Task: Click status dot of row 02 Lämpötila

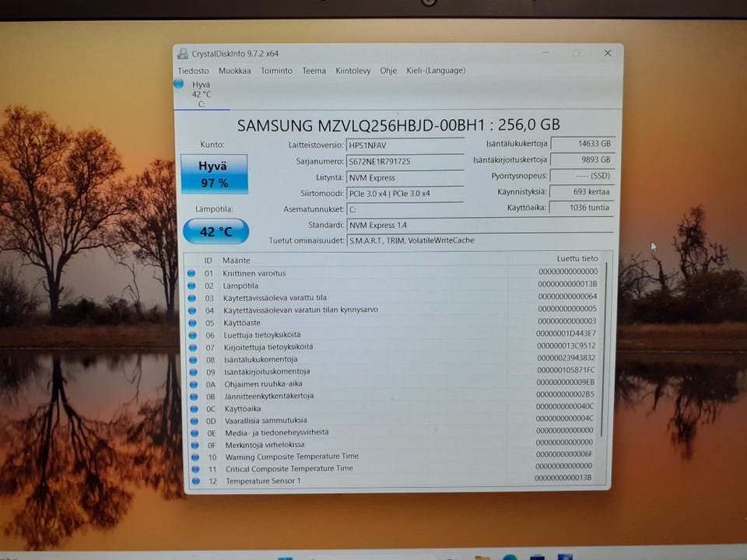Action: point(191,285)
